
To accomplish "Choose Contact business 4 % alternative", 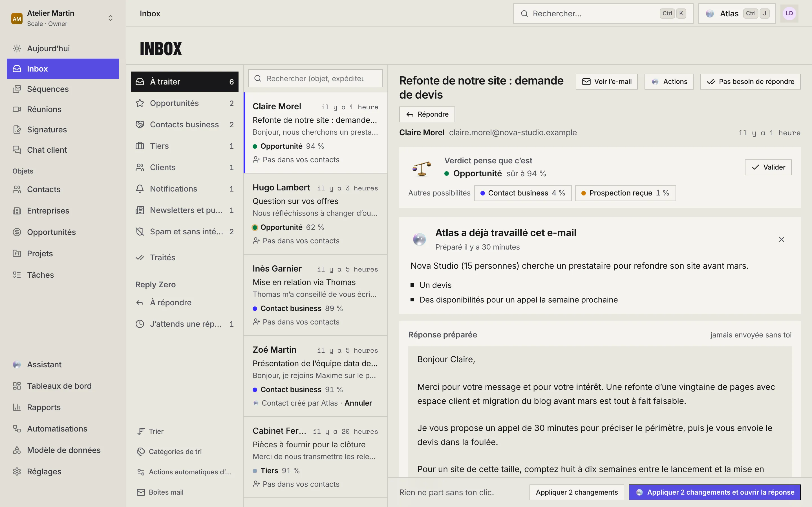I will tap(523, 193).
